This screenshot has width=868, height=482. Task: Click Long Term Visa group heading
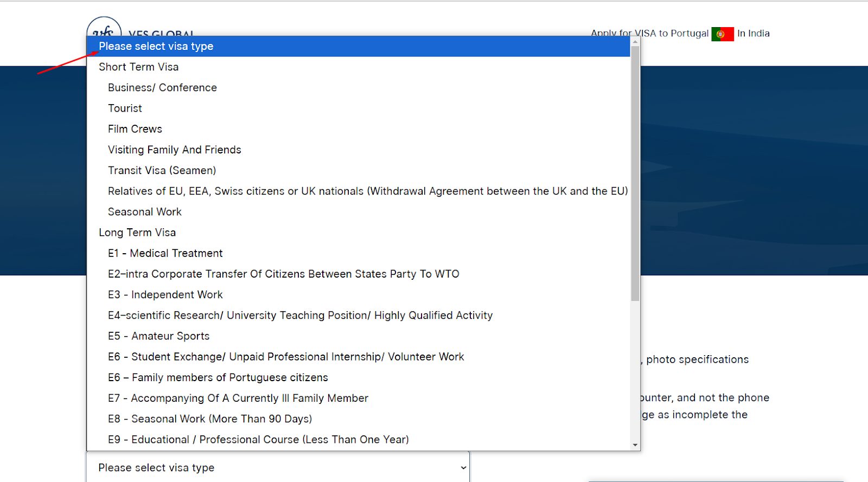coord(137,233)
